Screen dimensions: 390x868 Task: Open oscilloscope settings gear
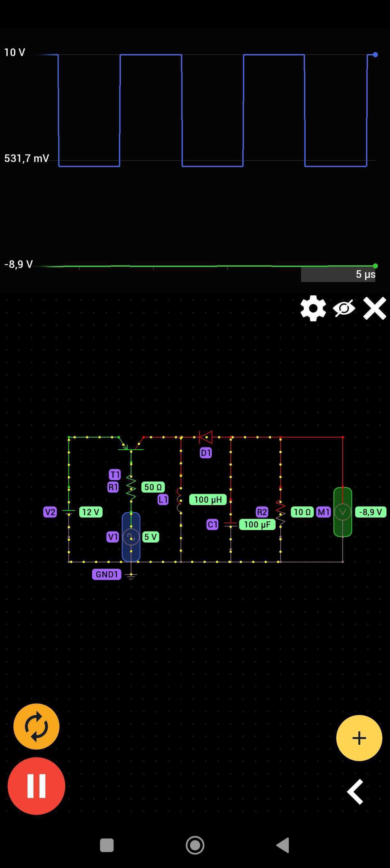313,308
